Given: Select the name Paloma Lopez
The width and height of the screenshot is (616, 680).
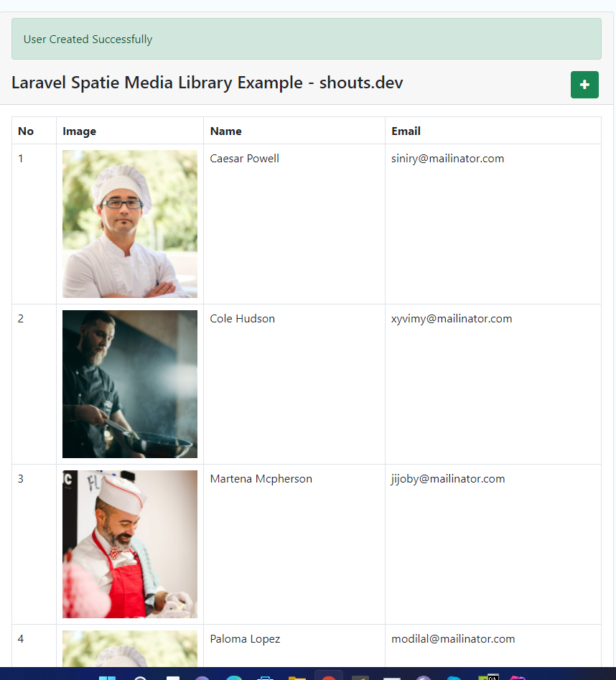Looking at the screenshot, I should (245, 639).
